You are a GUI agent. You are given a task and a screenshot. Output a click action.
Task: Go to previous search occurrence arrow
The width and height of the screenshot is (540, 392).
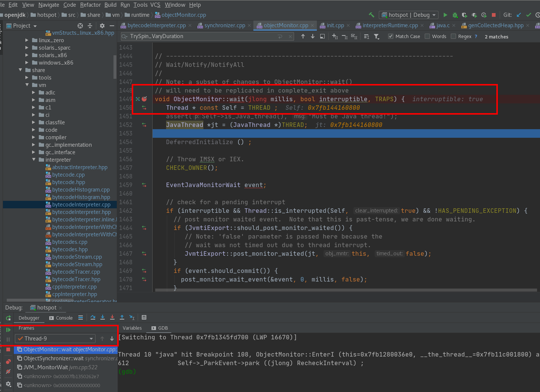pos(303,36)
